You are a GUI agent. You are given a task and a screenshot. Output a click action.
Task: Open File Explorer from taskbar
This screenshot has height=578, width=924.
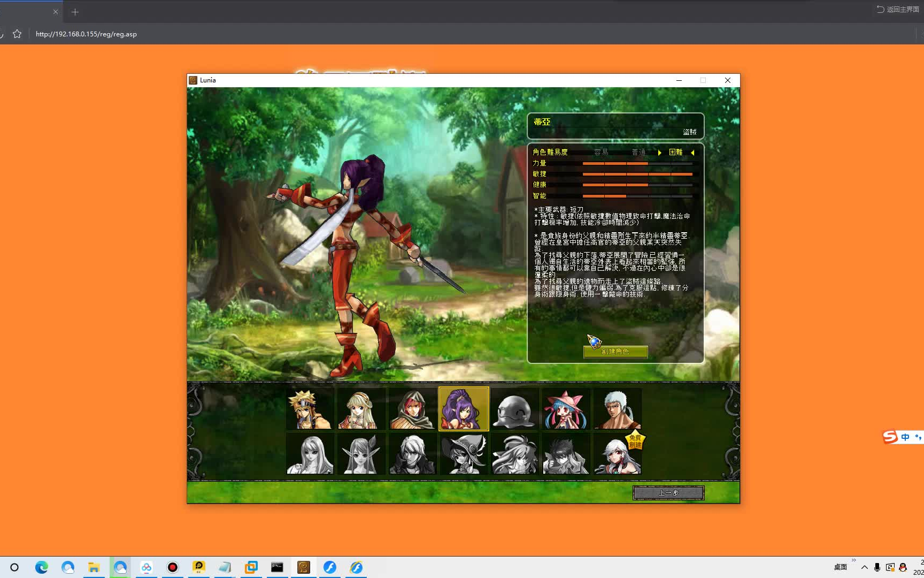point(94,567)
